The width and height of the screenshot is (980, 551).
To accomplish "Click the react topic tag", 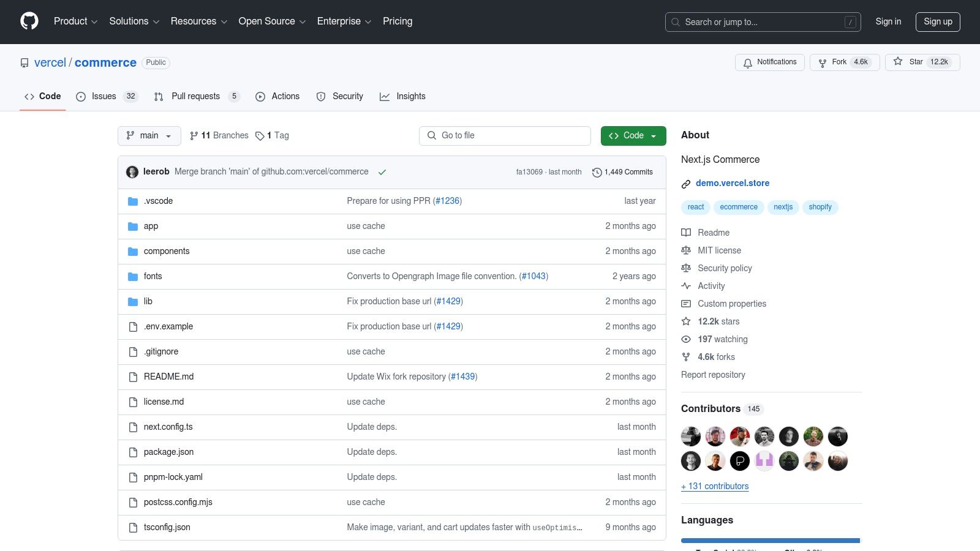I will [x=696, y=207].
